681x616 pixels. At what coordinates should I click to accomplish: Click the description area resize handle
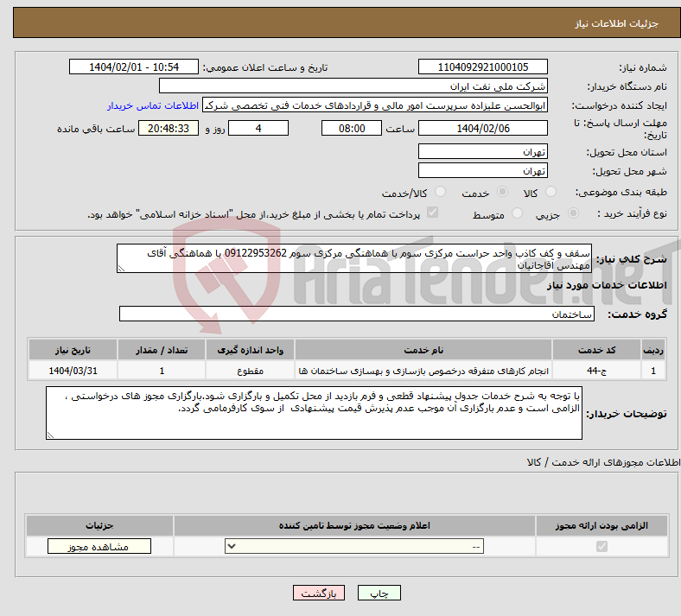(121, 269)
